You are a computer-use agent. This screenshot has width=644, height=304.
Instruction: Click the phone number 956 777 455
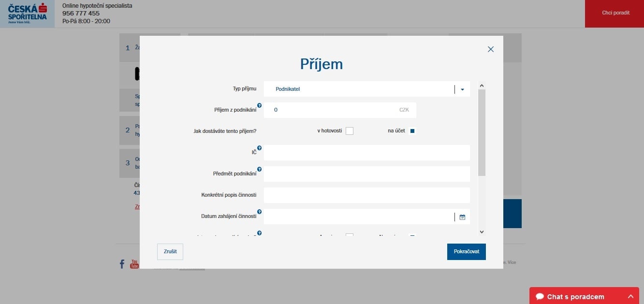coord(81,14)
